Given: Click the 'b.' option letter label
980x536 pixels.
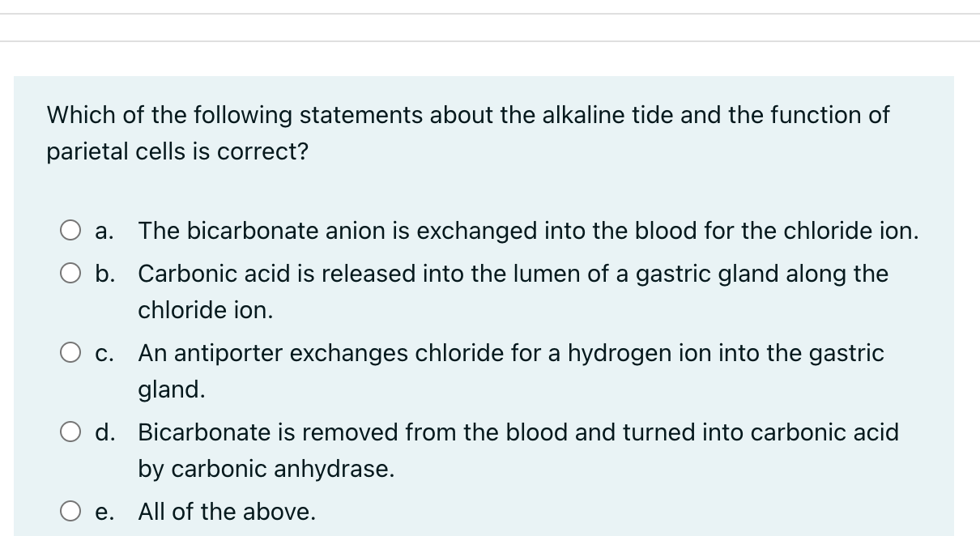Looking at the screenshot, I should coord(104,274).
